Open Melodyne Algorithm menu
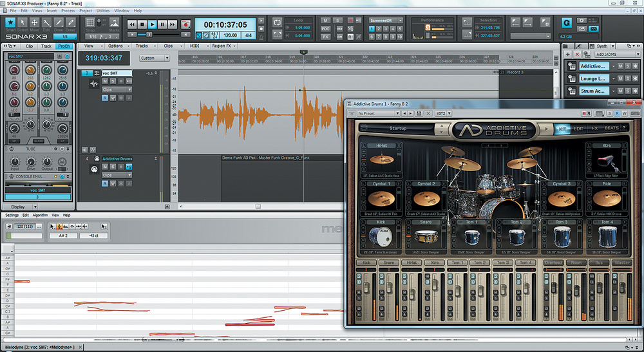This screenshot has width=644, height=352. tap(40, 215)
